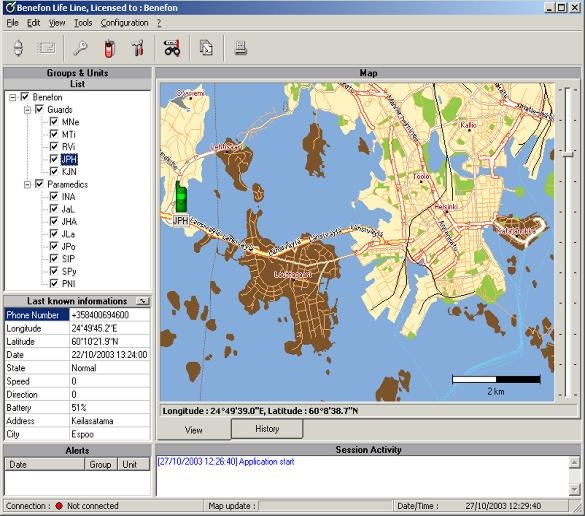The height and width of the screenshot is (516, 585).
Task: Toggle the KJN unit checkbox
Action: tap(54, 171)
